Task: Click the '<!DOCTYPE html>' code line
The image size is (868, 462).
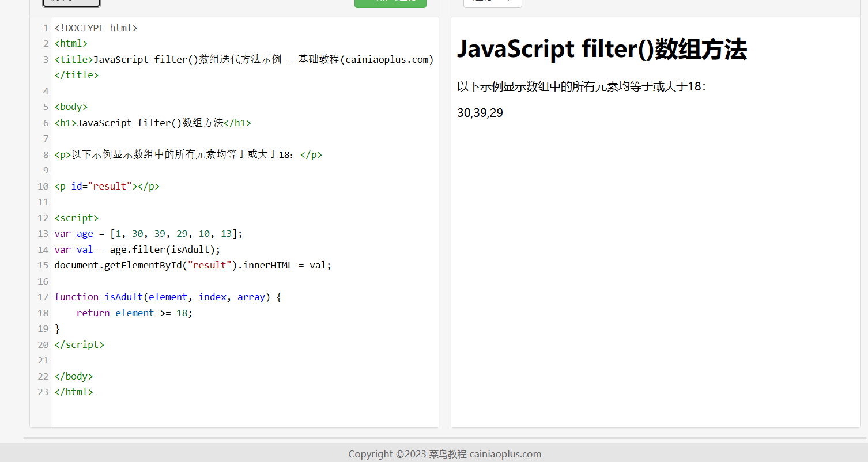Action: [x=96, y=28]
